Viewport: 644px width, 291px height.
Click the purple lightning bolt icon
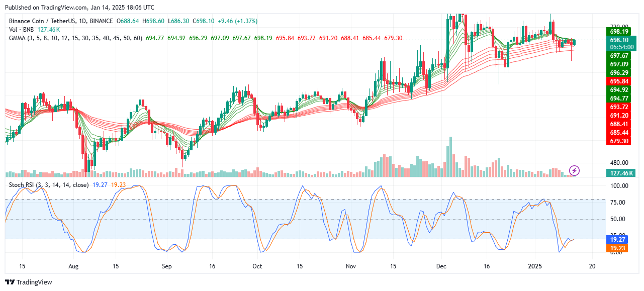pyautogui.click(x=574, y=170)
